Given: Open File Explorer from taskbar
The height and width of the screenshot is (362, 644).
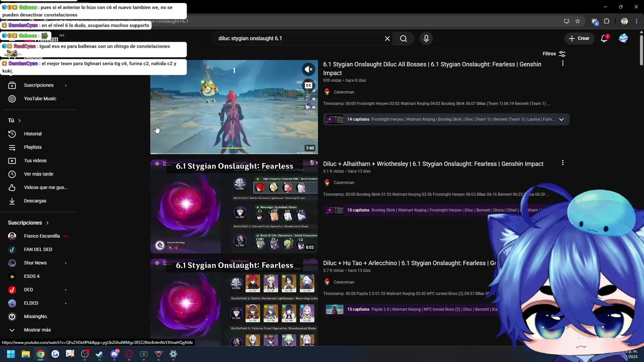Looking at the screenshot, I should tap(26, 354).
